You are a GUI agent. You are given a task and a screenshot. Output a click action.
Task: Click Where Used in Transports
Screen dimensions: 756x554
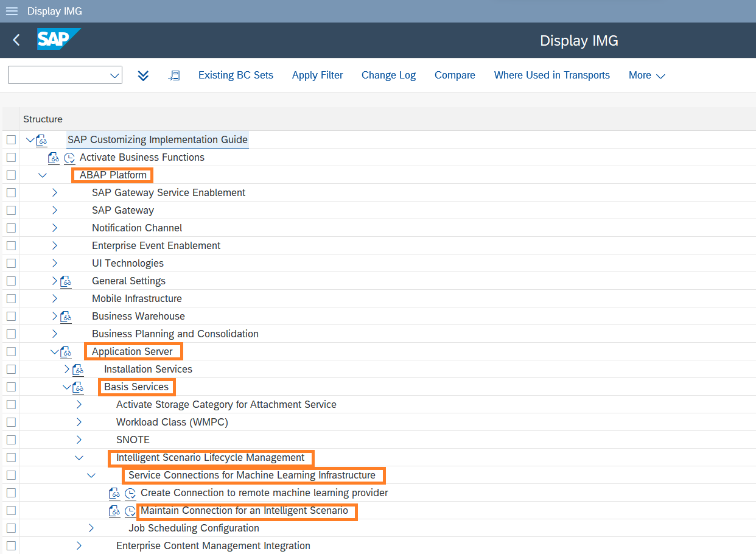click(551, 75)
